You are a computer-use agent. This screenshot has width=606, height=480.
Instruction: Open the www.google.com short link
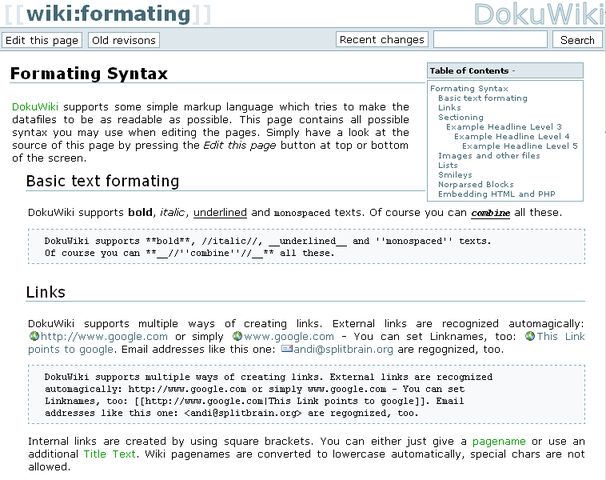pos(289,337)
